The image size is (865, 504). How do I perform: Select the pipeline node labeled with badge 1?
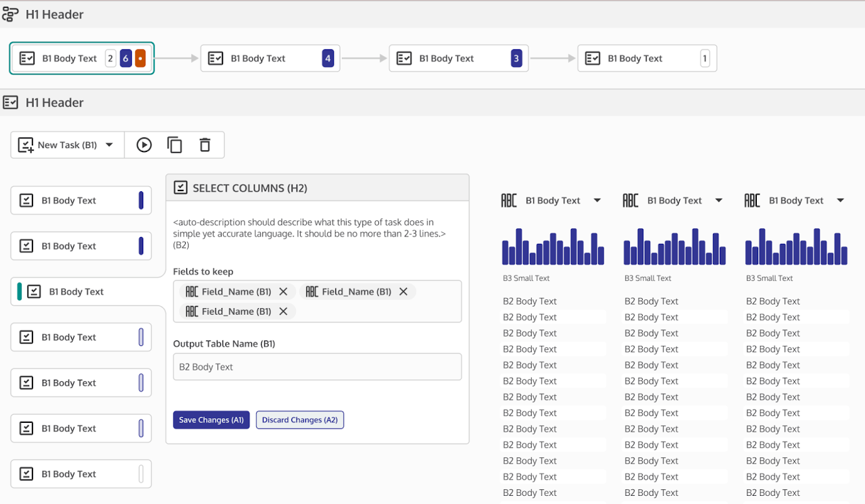coord(647,58)
